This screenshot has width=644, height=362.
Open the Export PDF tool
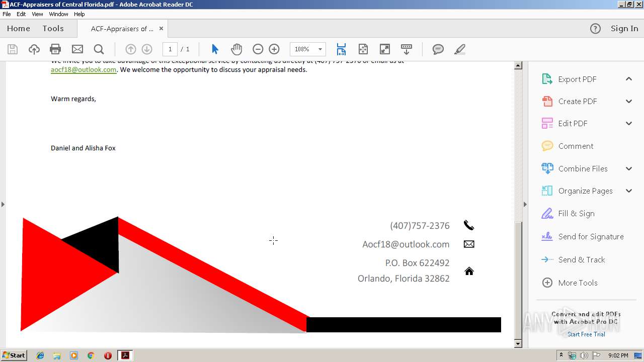tap(577, 79)
